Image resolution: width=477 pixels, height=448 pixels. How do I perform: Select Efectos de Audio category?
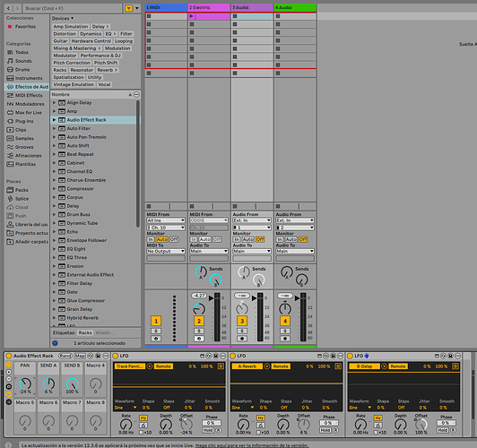coord(28,87)
